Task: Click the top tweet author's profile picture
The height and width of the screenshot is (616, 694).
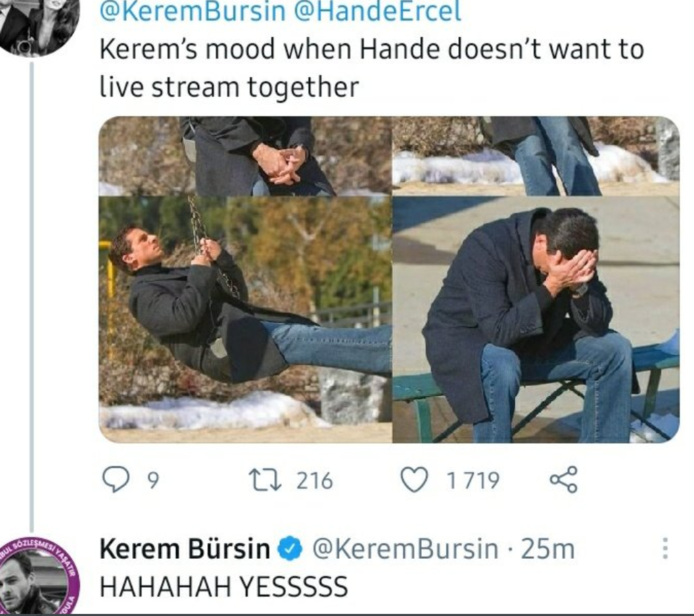Action: coord(39,24)
